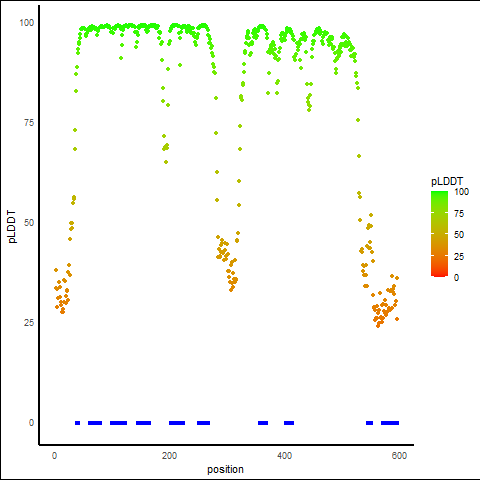Viewport: 480px width, 480px height.
Task: Click the legend label 50
Action: pos(459,235)
